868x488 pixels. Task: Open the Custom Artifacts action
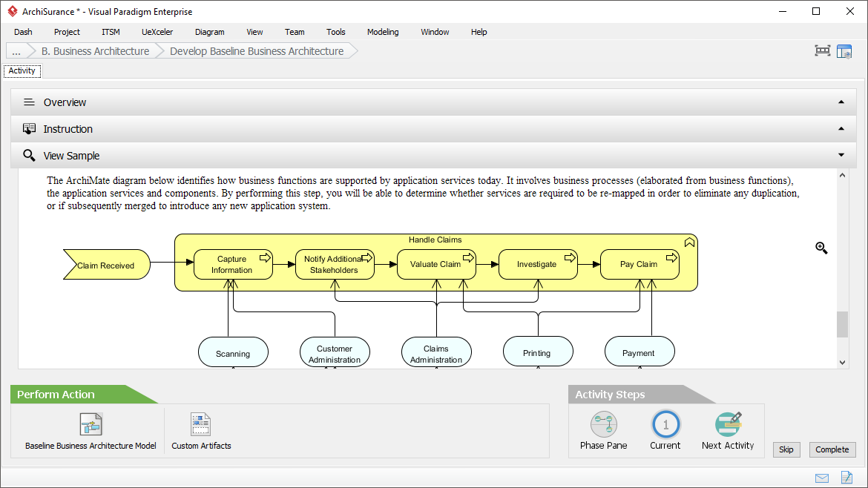[200, 424]
